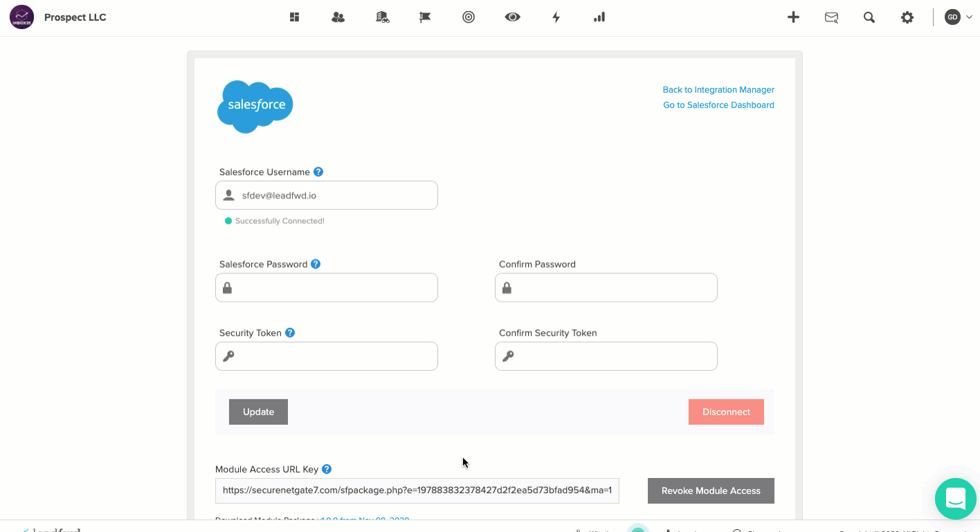The image size is (980, 532).
Task: Open the target bullseye icon in navigation
Action: tap(469, 17)
